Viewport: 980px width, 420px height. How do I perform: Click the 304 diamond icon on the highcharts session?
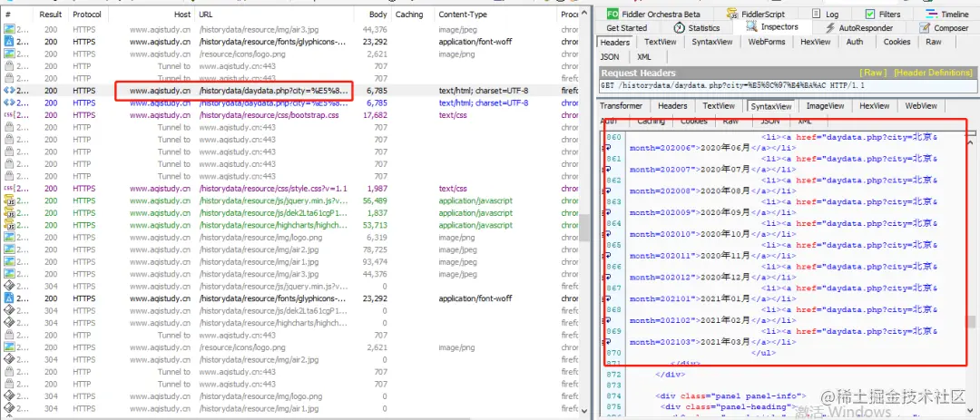click(x=9, y=323)
